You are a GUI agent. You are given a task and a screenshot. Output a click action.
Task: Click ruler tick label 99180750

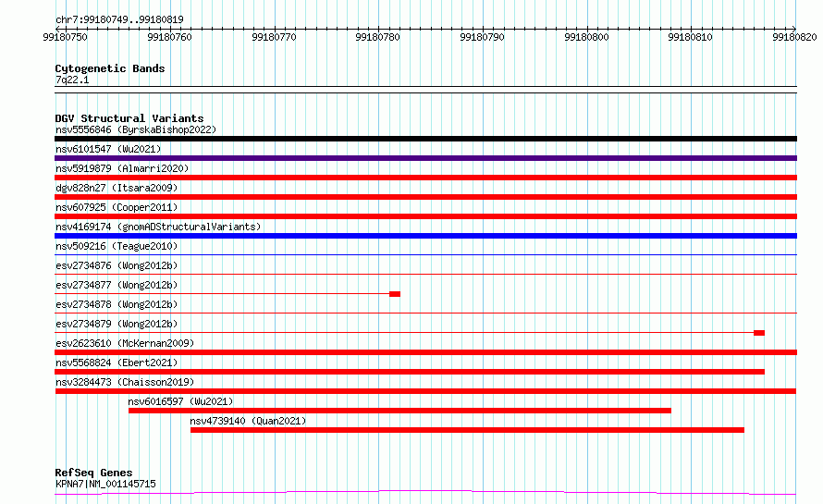pos(65,37)
